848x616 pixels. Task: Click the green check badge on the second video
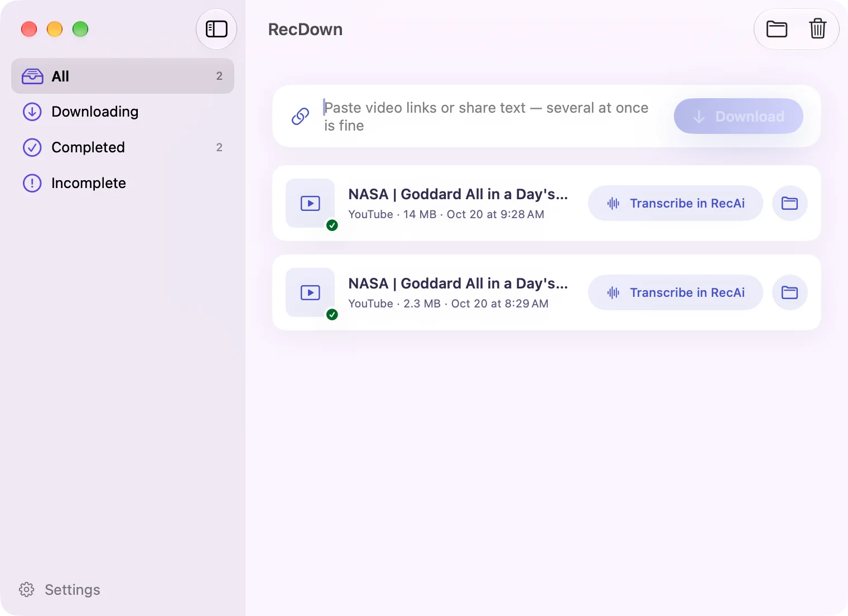[x=332, y=315]
